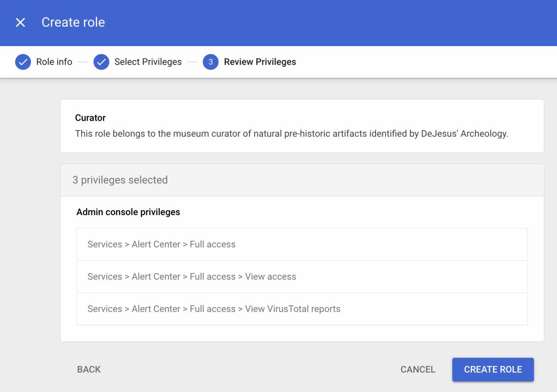The width and height of the screenshot is (557, 392).
Task: Click the Role info completed checkmark icon
Action: (x=23, y=62)
